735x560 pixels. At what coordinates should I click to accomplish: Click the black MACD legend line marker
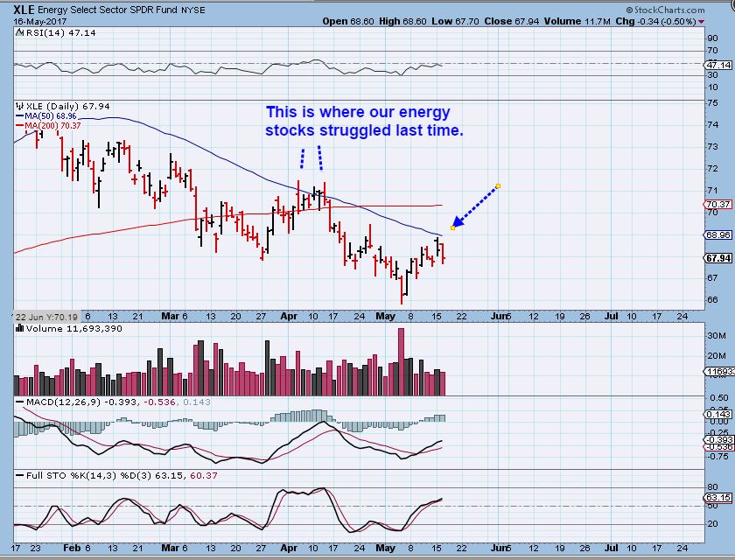pos(19,402)
